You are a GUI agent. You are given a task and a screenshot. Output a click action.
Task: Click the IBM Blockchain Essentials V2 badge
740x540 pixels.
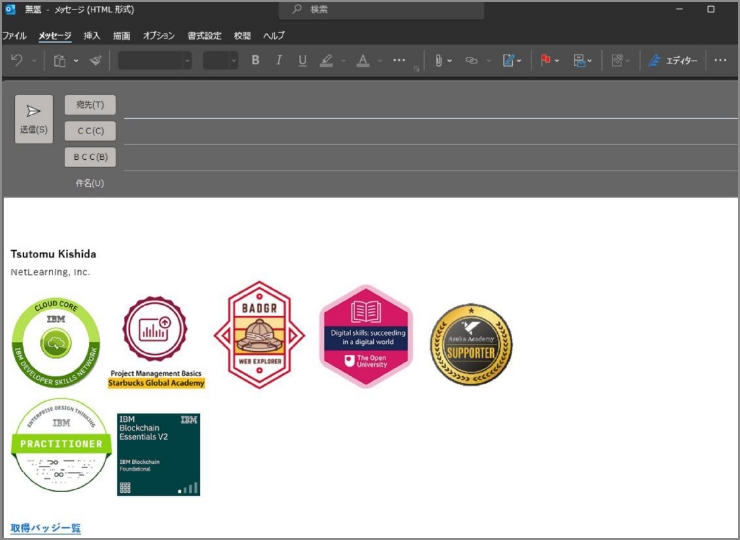click(159, 455)
